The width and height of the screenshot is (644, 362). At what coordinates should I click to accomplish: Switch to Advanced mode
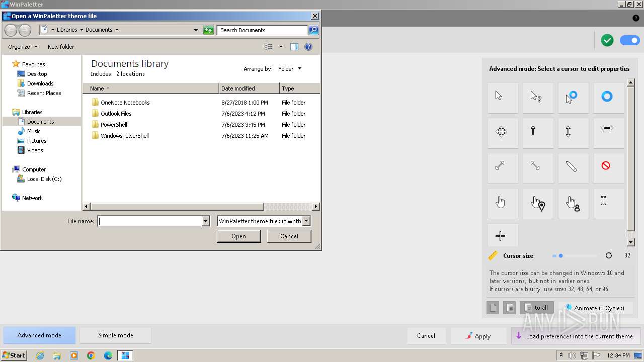(x=39, y=335)
